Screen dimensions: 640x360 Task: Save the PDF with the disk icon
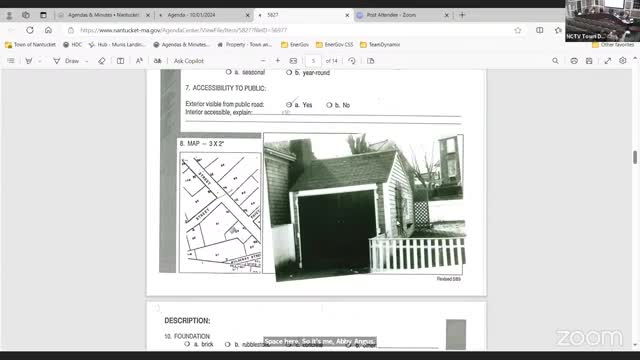tap(589, 61)
